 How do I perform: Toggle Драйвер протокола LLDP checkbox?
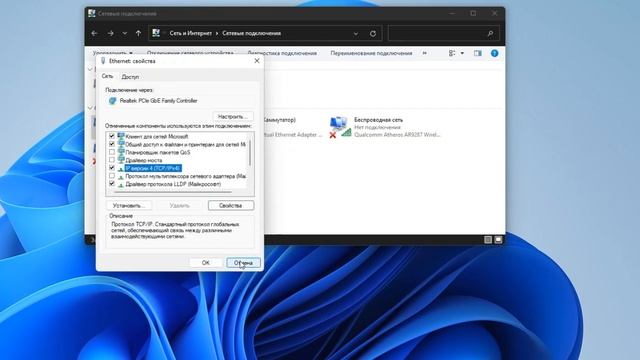(112, 184)
